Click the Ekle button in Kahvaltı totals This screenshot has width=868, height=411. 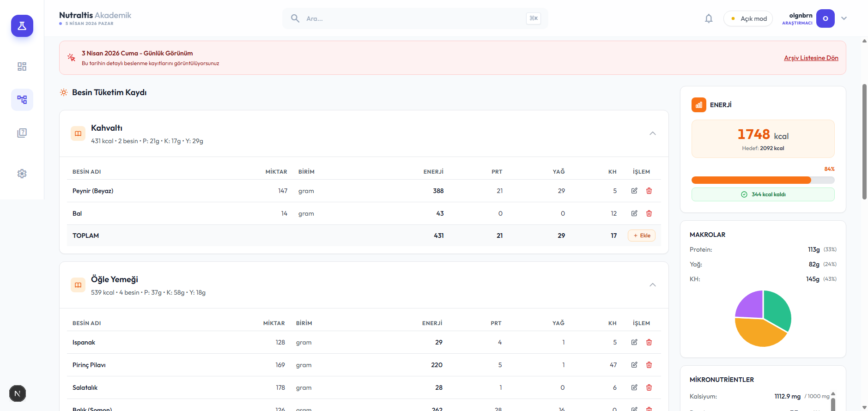click(x=642, y=236)
